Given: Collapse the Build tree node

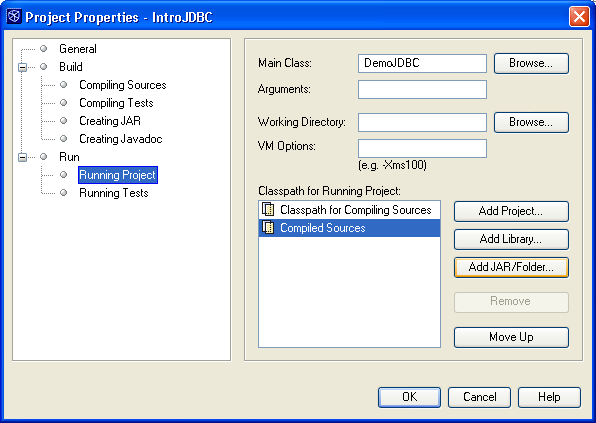Looking at the screenshot, I should point(22,67).
